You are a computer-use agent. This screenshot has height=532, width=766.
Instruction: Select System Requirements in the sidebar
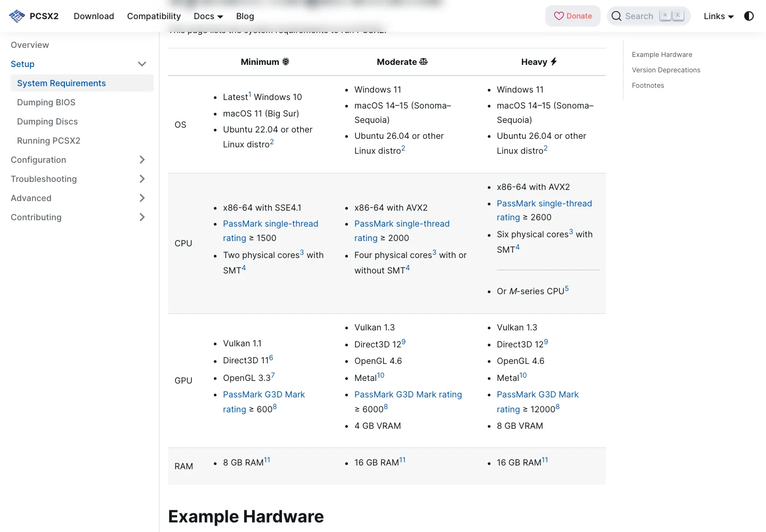(x=82, y=83)
